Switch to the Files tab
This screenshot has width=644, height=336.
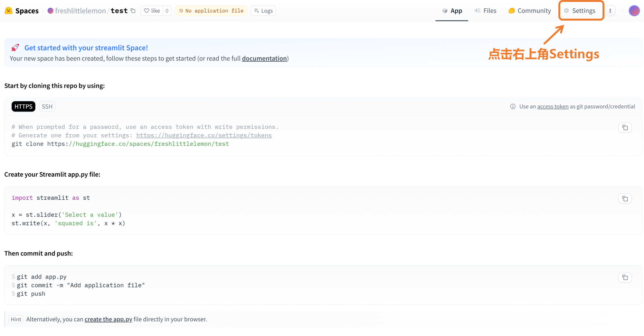[485, 11]
